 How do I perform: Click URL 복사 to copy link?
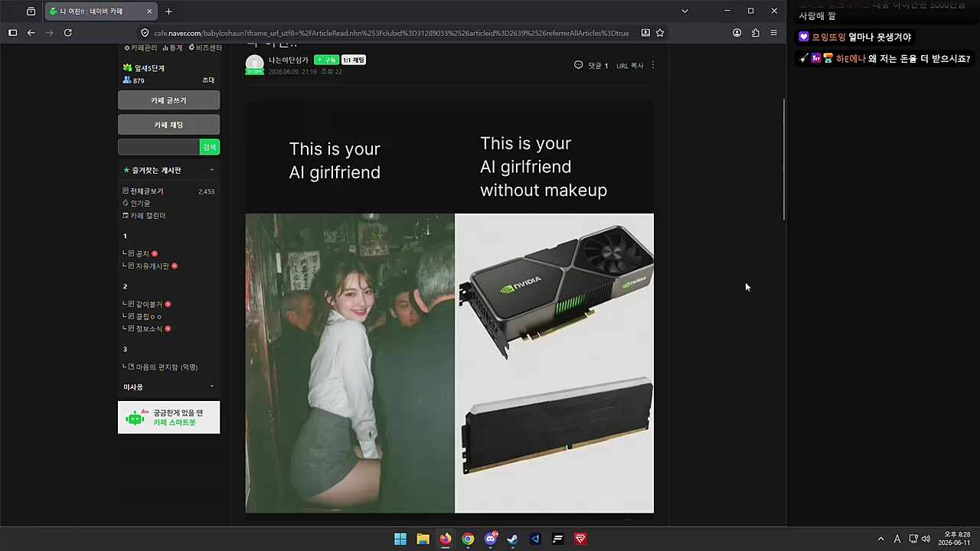point(630,66)
